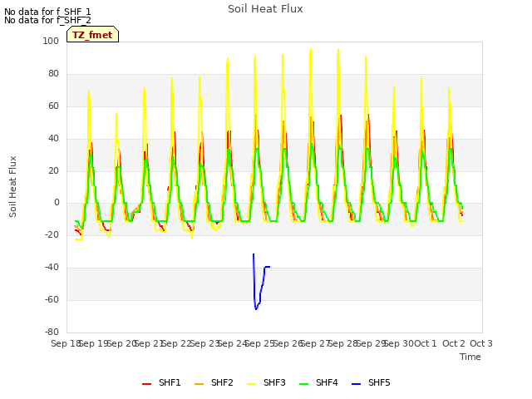Click the Oct 3 x-axis tick label
This screenshot has width=532, height=399.
(481, 343)
